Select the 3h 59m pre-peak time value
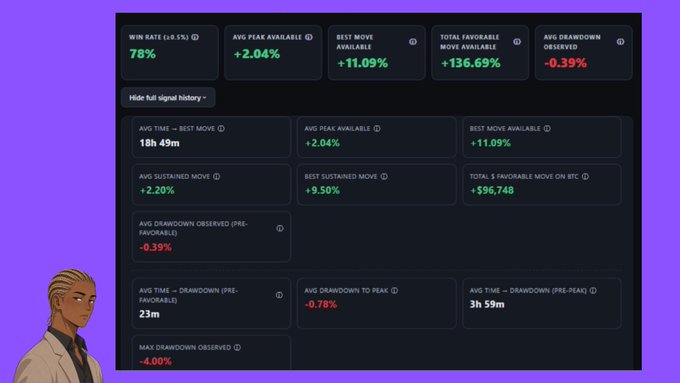Screen dimensions: 680x383 [x=487, y=304]
